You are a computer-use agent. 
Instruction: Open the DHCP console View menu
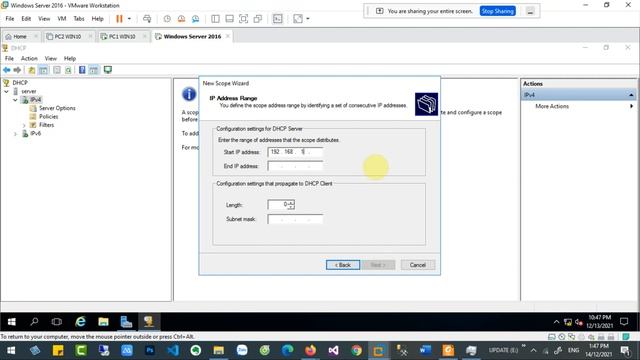click(51, 58)
